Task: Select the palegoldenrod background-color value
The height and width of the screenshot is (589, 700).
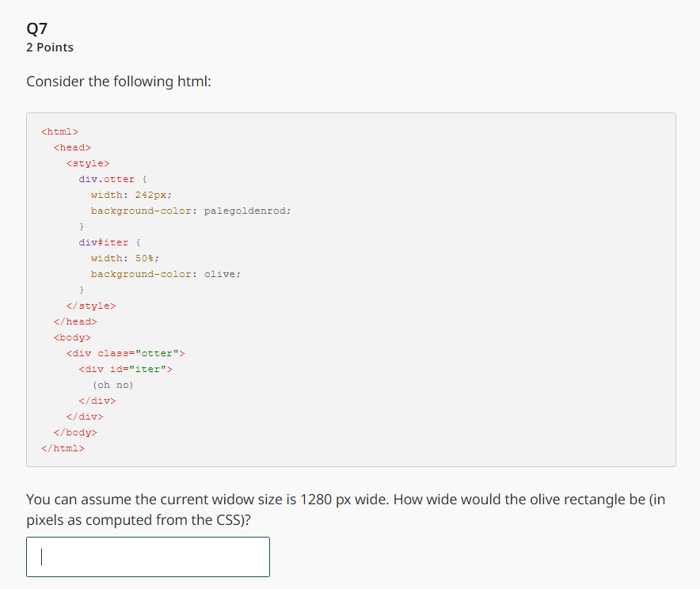Action: coord(247,211)
